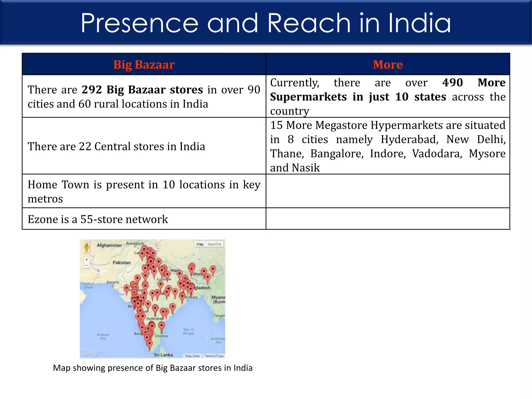
Task: Click the Street View pegman icon on map
Action: coord(87,247)
